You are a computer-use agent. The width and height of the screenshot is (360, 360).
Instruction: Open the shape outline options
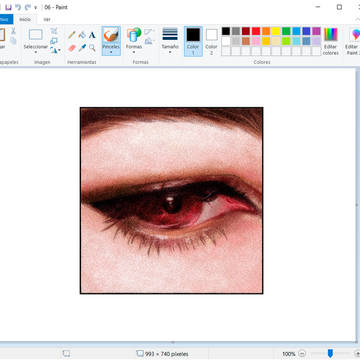(149, 32)
